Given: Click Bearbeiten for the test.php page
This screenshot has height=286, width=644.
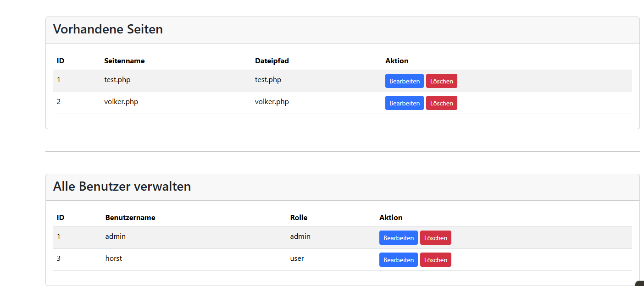Looking at the screenshot, I should (404, 81).
